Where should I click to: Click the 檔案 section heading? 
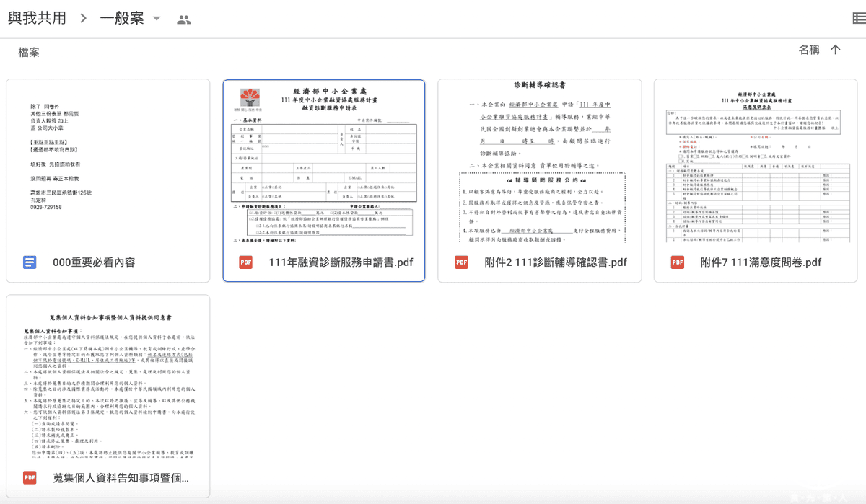29,53
